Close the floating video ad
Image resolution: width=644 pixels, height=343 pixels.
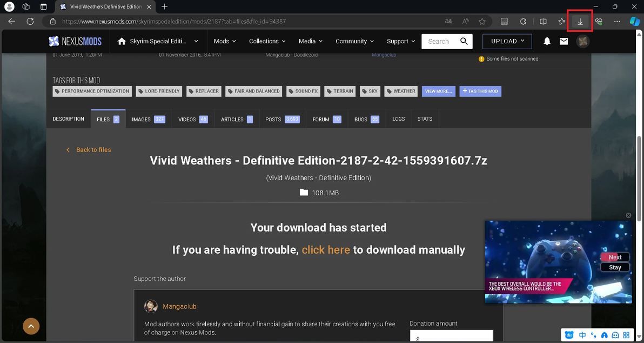pos(628,215)
